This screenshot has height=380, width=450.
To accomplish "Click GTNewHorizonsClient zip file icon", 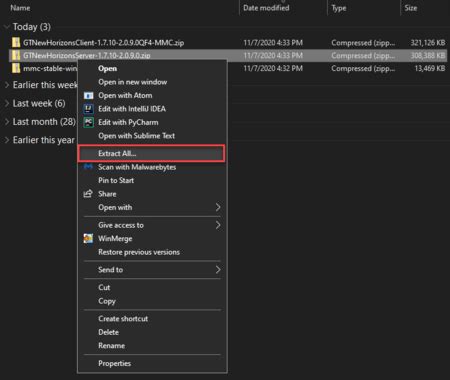I will 16,42.
